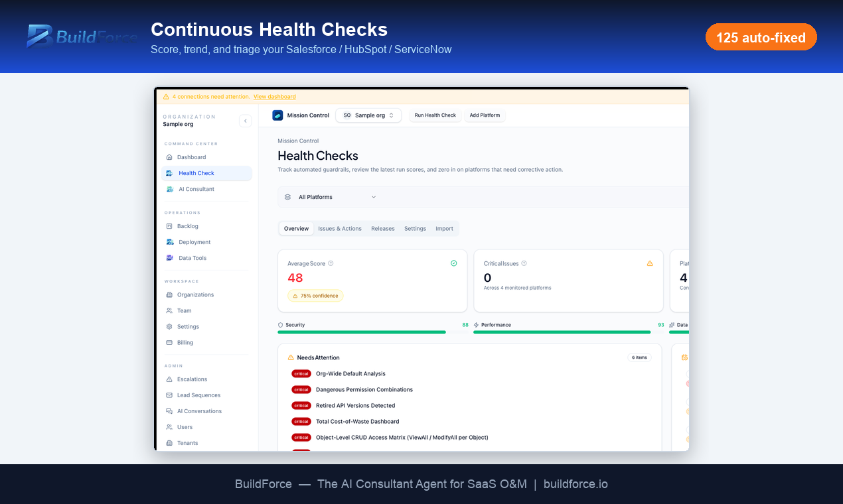Click Mission Control breadcrumb text
The width and height of the screenshot is (843, 504).
(298, 141)
